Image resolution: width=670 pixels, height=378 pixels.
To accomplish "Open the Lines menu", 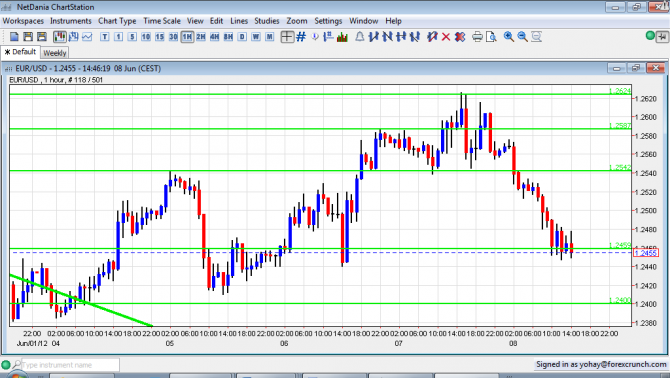I will 239,21.
